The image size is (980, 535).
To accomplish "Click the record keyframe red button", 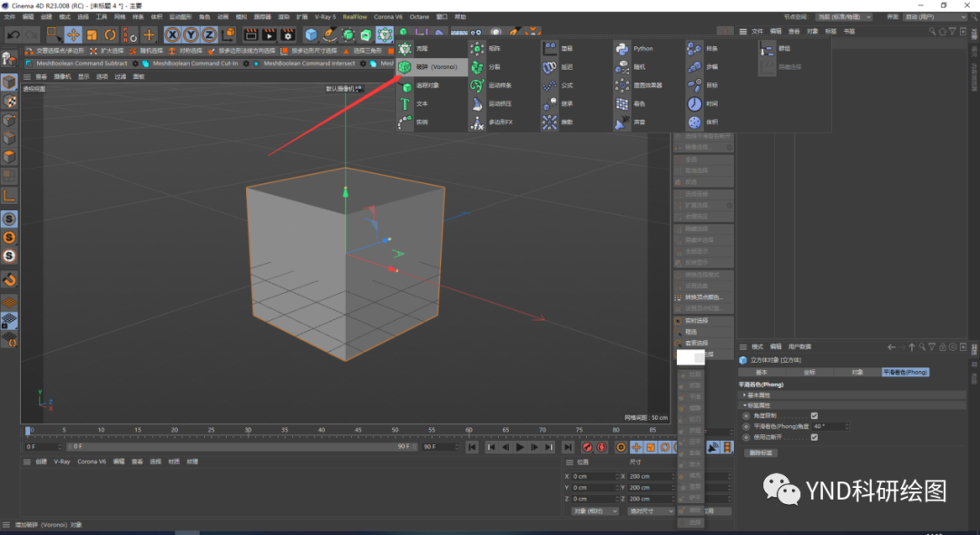I will [587, 447].
